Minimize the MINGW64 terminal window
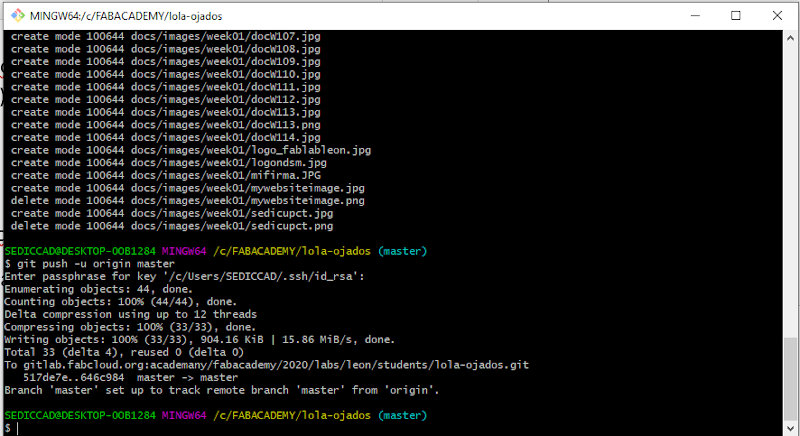This screenshot has height=436, width=800. coord(695,16)
